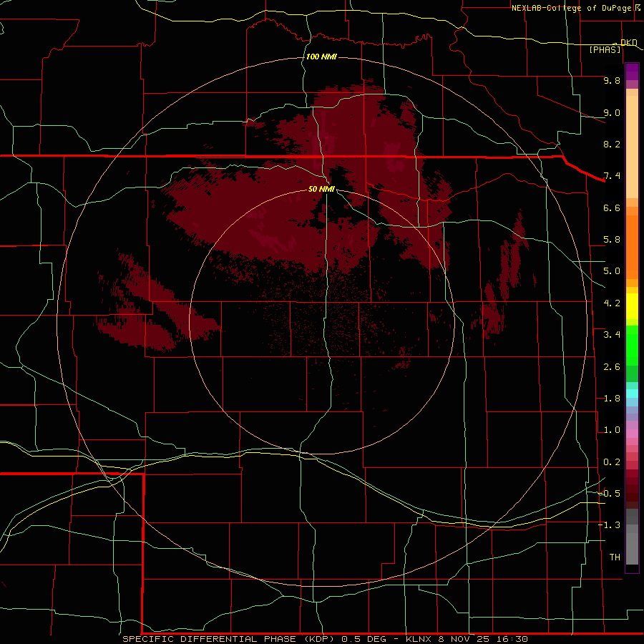Click the 16:30 timestamp in caption
The height and width of the screenshot is (644, 644).
click(x=512, y=639)
